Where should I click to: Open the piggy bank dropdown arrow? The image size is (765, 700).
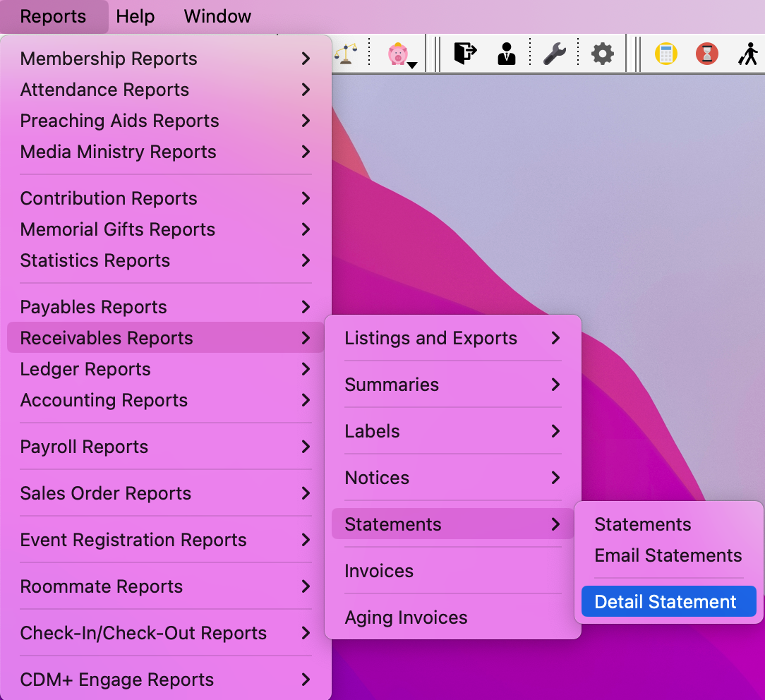[x=413, y=65]
